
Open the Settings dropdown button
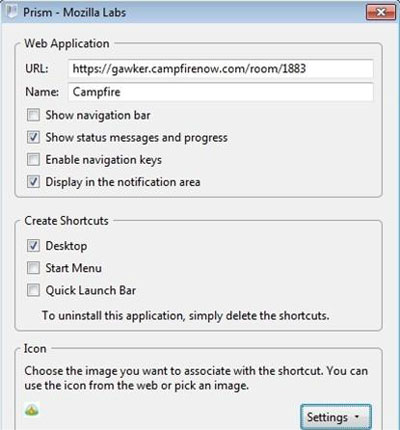(336, 417)
